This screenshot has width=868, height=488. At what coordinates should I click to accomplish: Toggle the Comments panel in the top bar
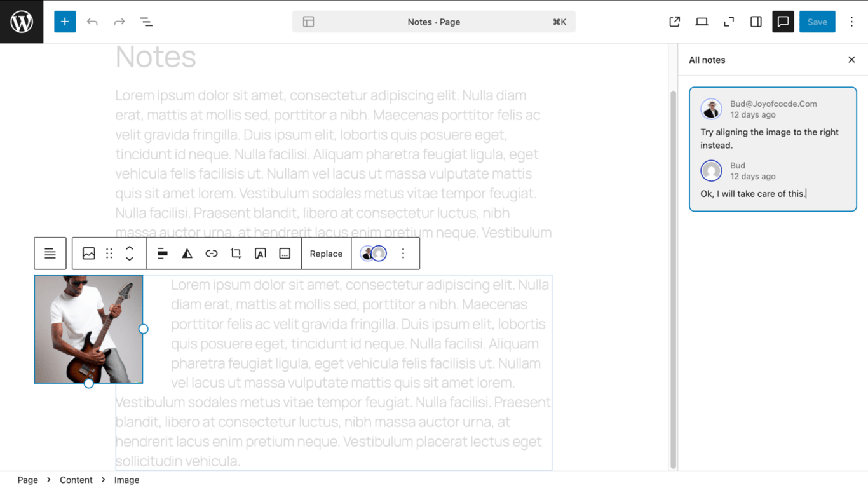coord(783,21)
